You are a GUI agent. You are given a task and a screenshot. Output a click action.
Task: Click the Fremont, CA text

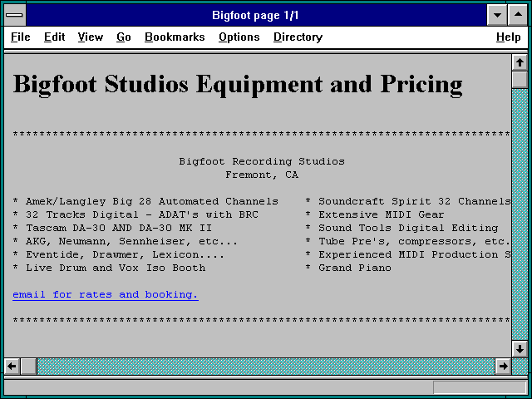(262, 175)
